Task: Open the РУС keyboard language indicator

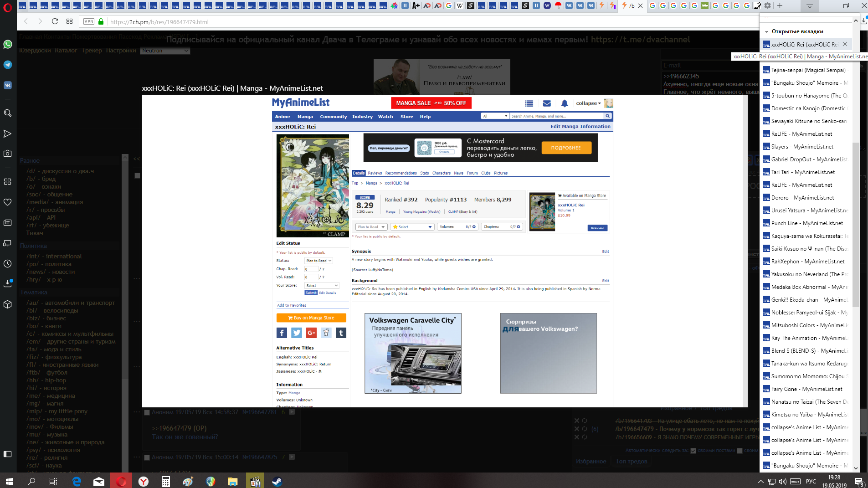Action: click(811, 482)
